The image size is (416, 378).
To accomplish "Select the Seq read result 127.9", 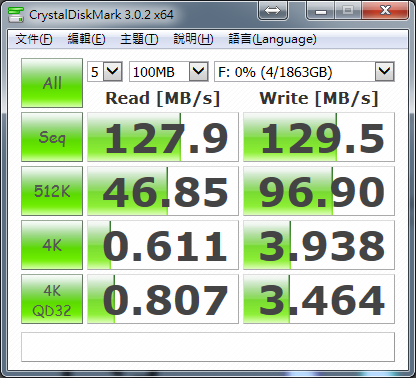I will click(x=163, y=137).
